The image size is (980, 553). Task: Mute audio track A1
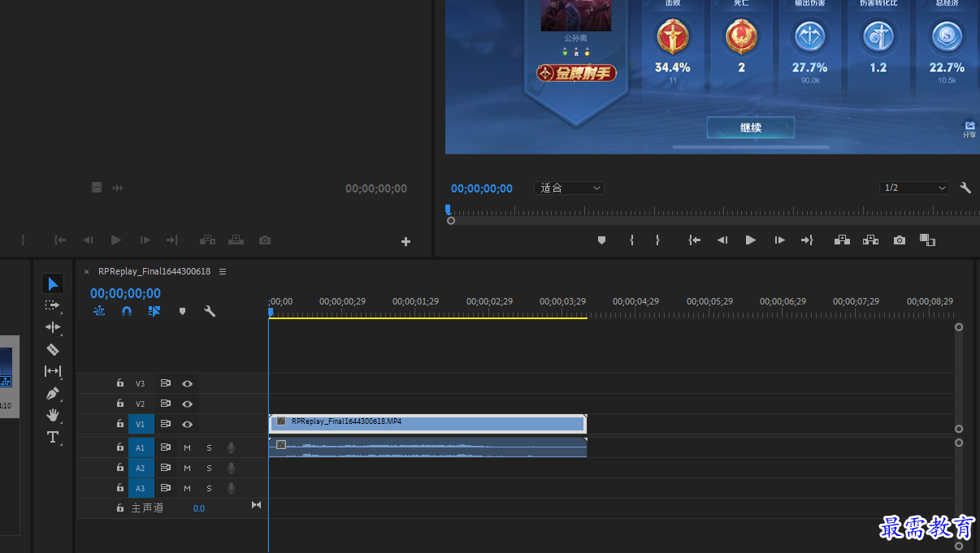[187, 447]
